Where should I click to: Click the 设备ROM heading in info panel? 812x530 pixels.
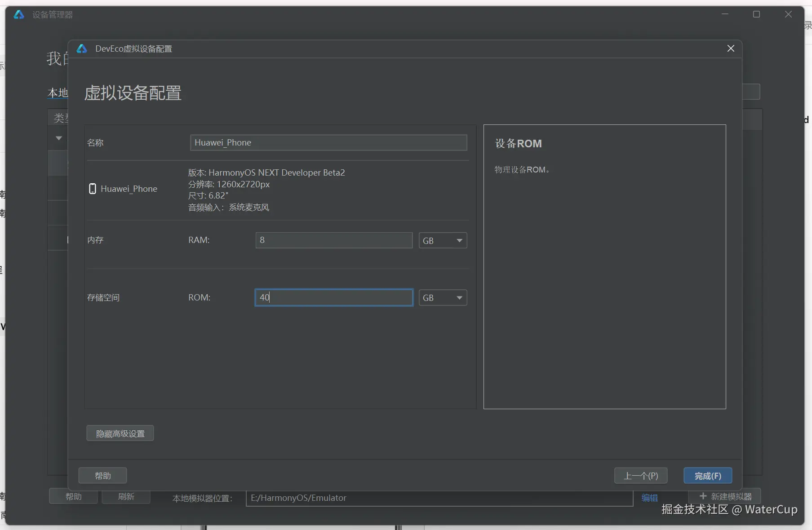click(518, 144)
